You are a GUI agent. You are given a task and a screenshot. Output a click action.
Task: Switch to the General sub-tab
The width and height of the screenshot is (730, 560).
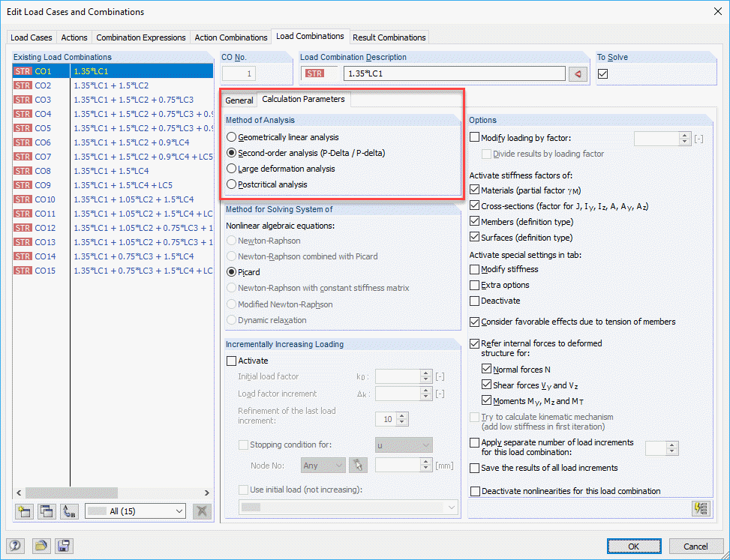point(239,100)
